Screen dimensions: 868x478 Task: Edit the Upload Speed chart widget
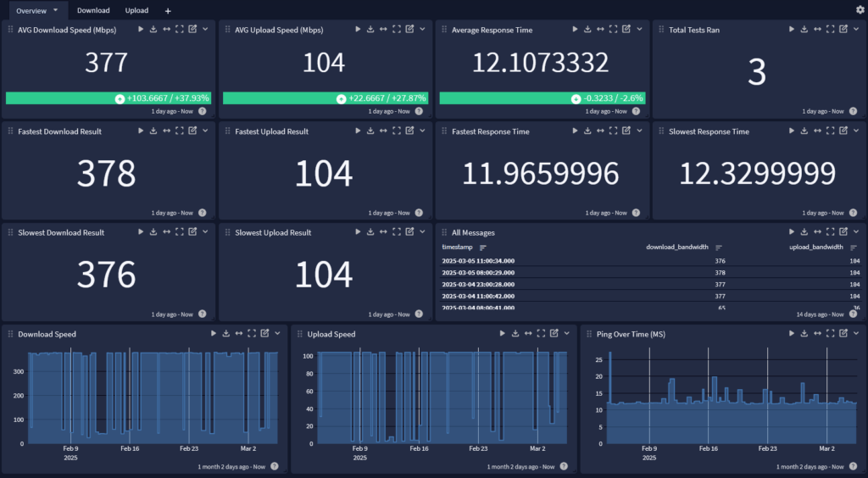tap(554, 334)
